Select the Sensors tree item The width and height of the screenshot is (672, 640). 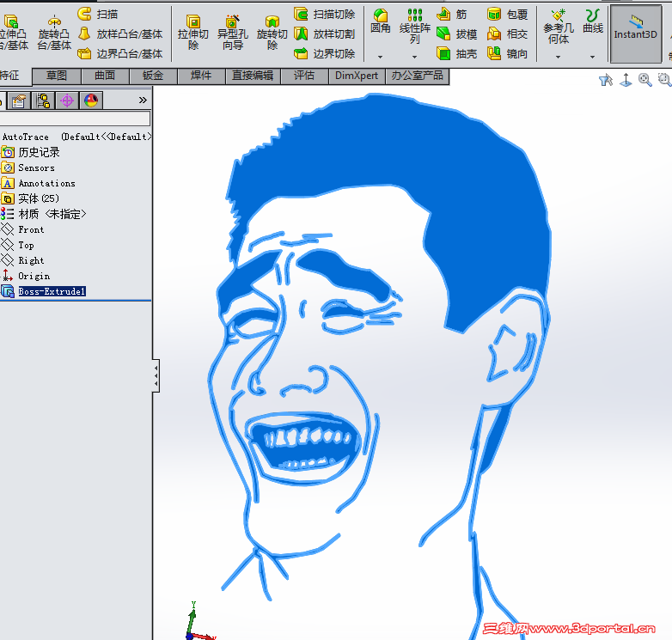(x=28, y=168)
